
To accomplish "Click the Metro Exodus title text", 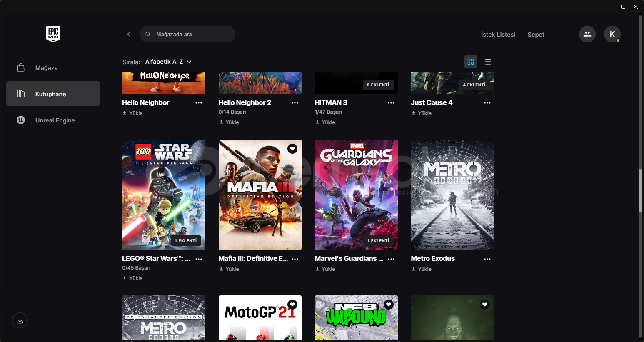I will tap(433, 258).
